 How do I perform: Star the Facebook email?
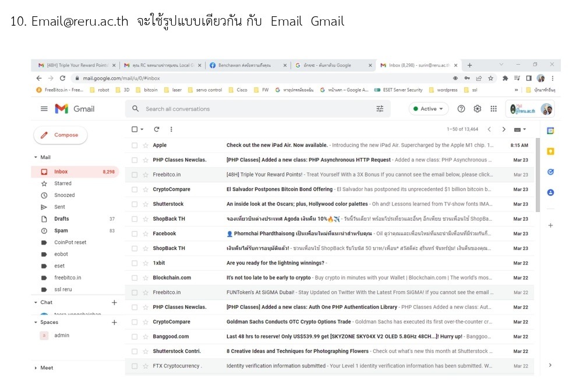point(146,234)
